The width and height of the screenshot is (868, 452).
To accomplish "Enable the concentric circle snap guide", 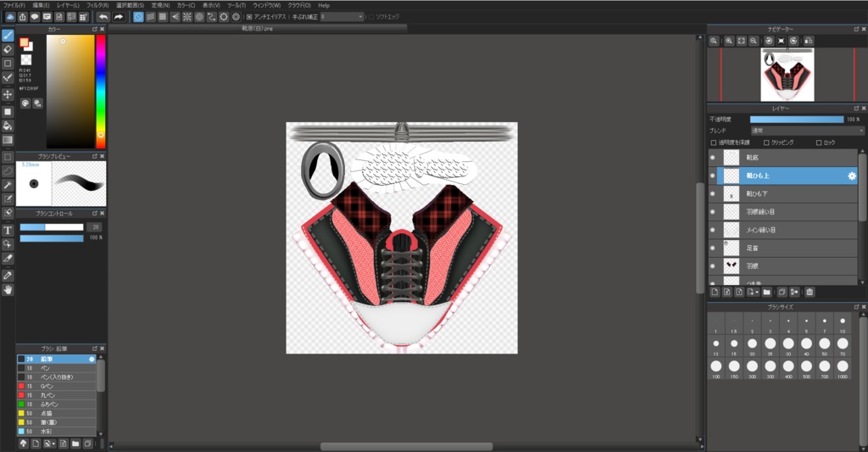I will coord(199,17).
